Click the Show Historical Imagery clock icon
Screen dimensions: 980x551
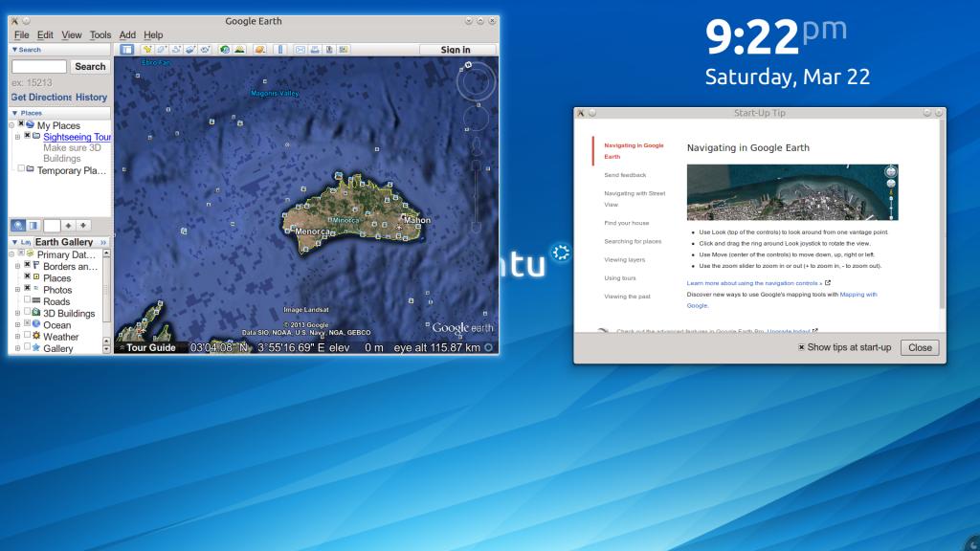click(x=224, y=50)
